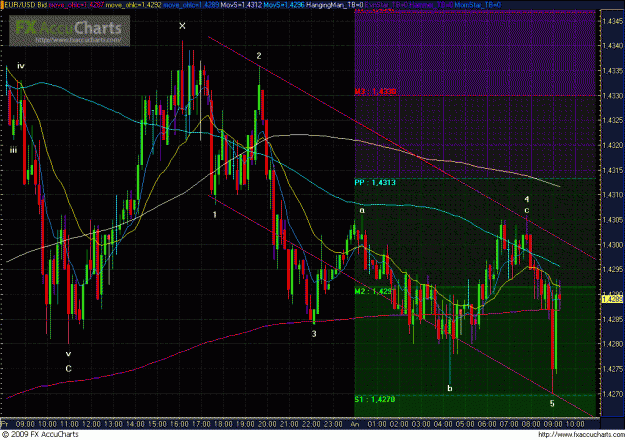625x440 pixels.
Task: Click the HangingMan_TB=0 indicator label
Action: coord(335,5)
